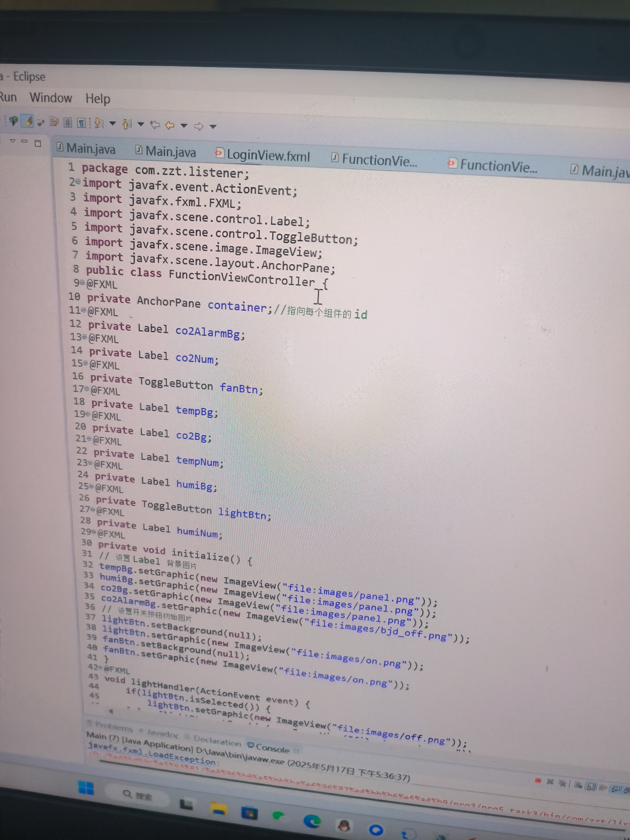The height and width of the screenshot is (840, 630).
Task: Open Next Annotation dropdown arrow
Action: (x=112, y=123)
